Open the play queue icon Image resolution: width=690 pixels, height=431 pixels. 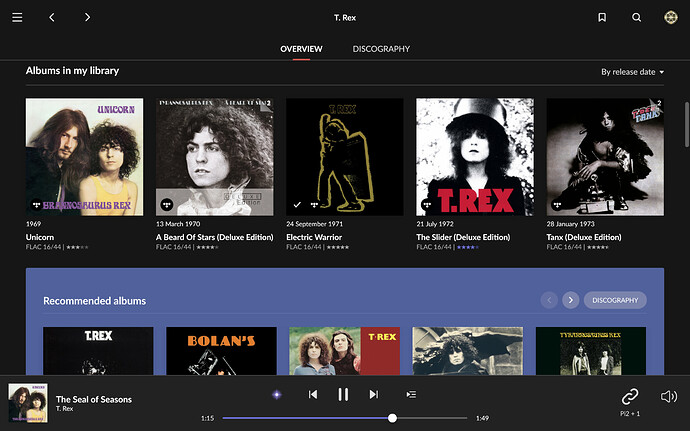pyautogui.click(x=411, y=394)
